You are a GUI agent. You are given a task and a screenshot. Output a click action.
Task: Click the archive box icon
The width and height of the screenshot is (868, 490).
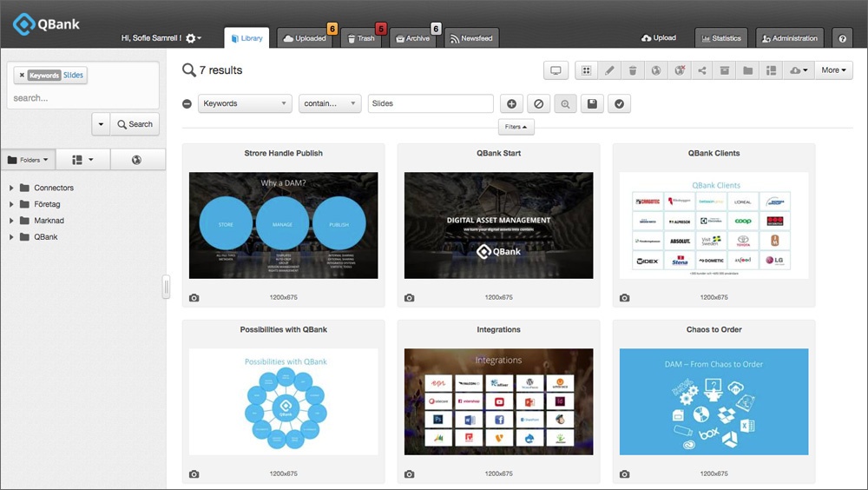pos(725,70)
